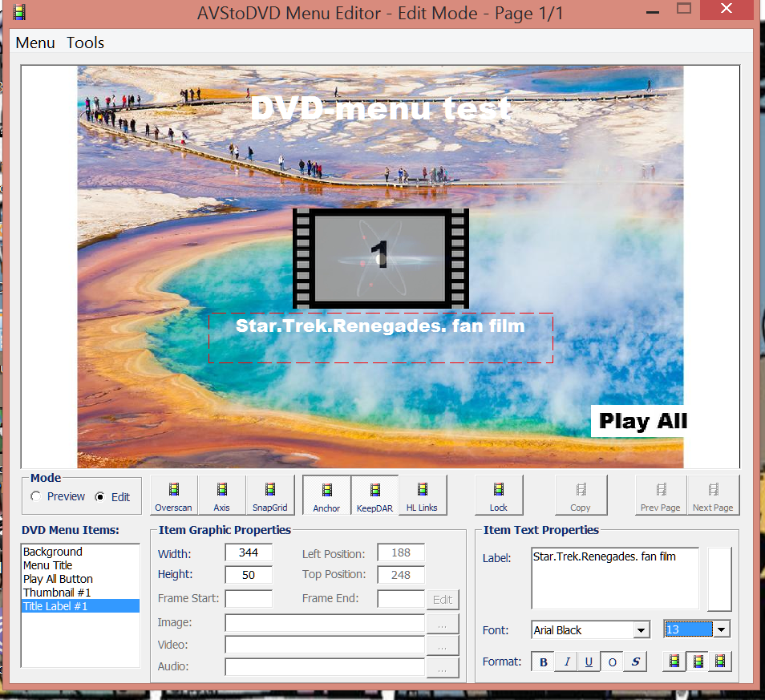The width and height of the screenshot is (765, 700).
Task: Click the Edit frame button
Action: [x=443, y=600]
